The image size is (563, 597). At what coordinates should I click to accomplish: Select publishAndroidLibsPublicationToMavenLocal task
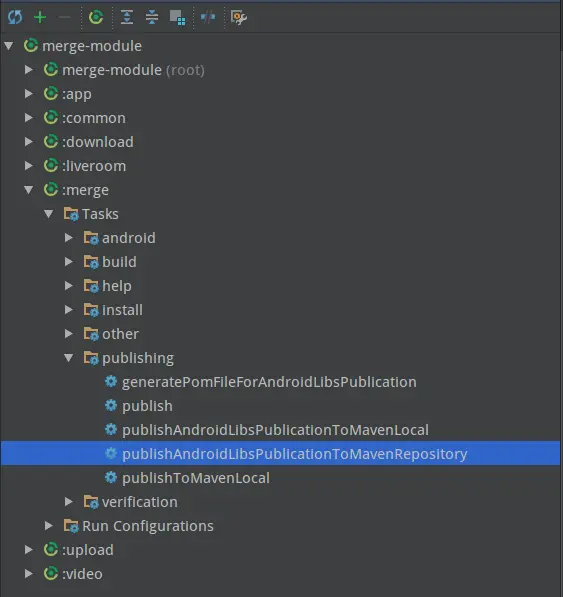[275, 430]
